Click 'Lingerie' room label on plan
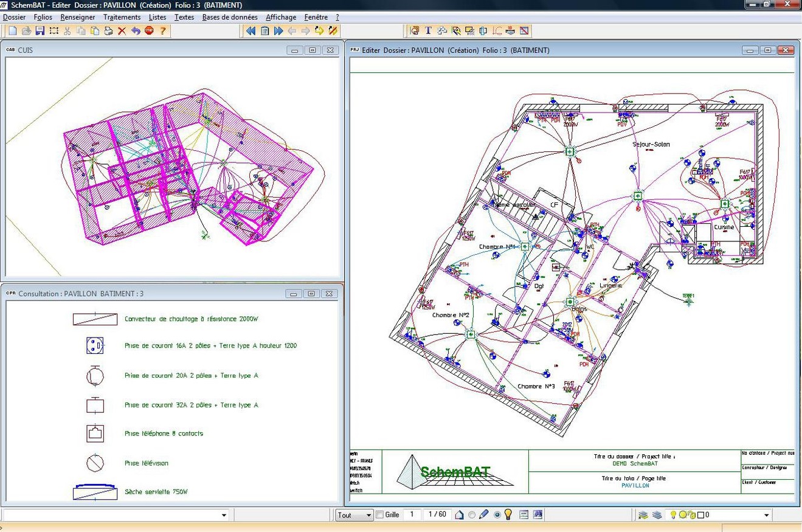The height and width of the screenshot is (532, 802). (611, 285)
